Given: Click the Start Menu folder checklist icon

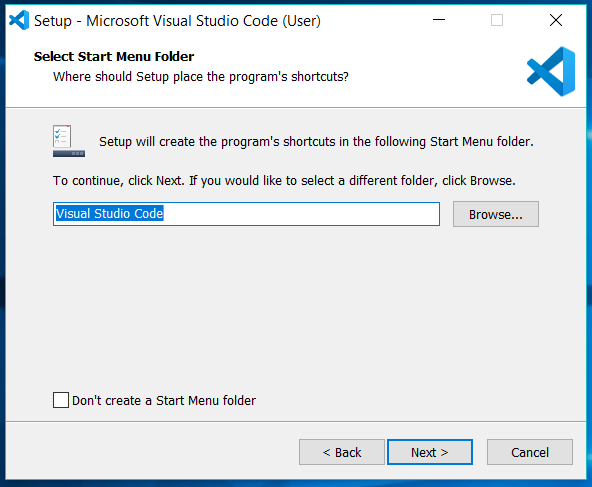Looking at the screenshot, I should coord(69,141).
